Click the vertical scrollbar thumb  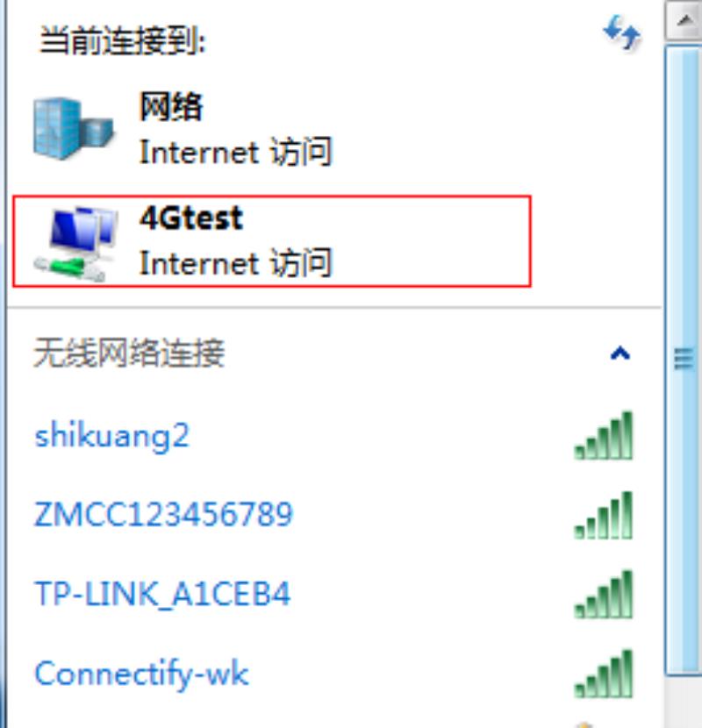(684, 360)
